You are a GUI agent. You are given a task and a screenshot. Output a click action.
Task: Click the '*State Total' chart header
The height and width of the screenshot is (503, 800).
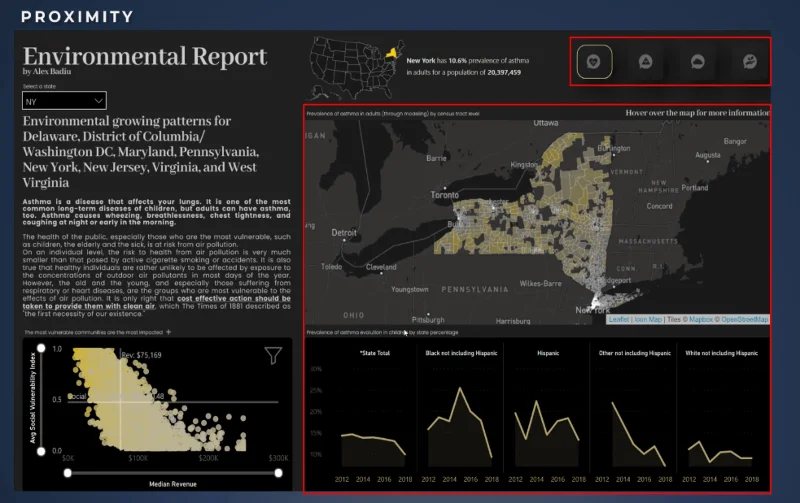click(x=375, y=353)
